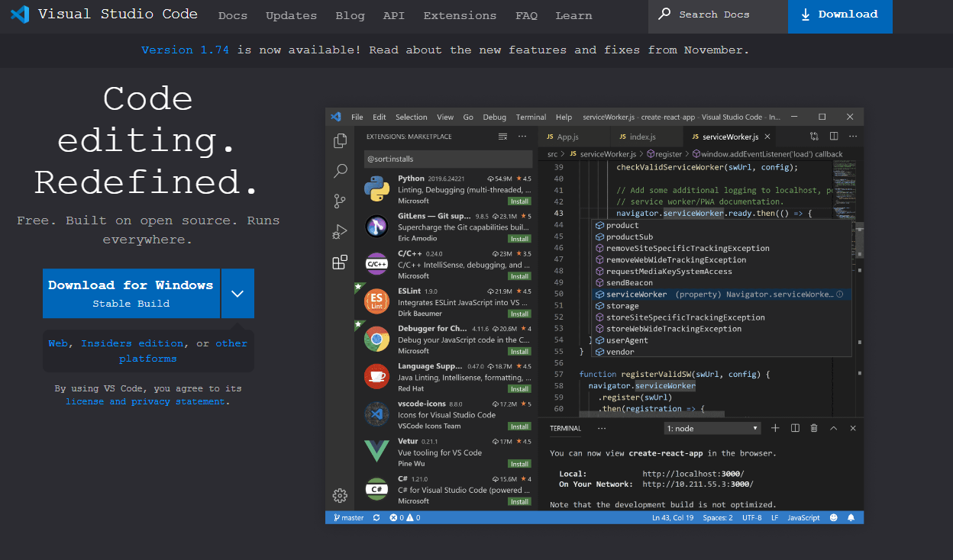Select the TERMINAL panel tab
The width and height of the screenshot is (953, 560).
click(x=565, y=428)
